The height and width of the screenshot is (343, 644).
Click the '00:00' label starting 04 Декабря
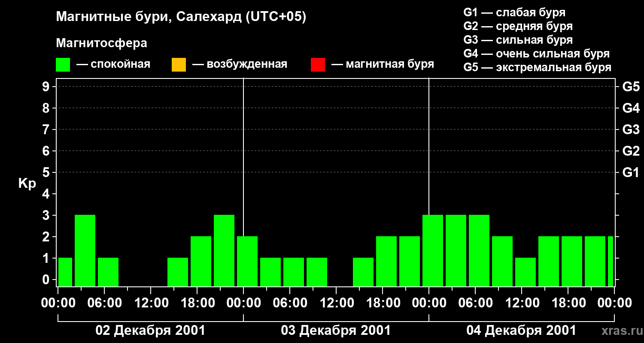pyautogui.click(x=429, y=303)
